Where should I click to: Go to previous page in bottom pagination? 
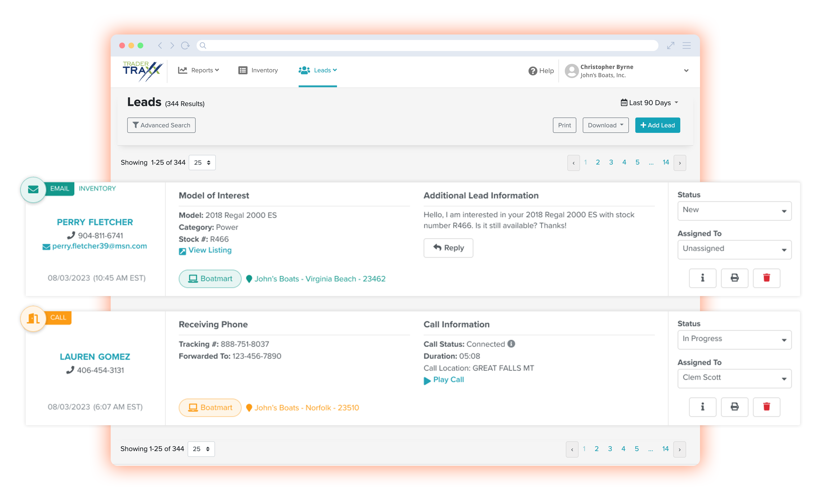(x=572, y=449)
